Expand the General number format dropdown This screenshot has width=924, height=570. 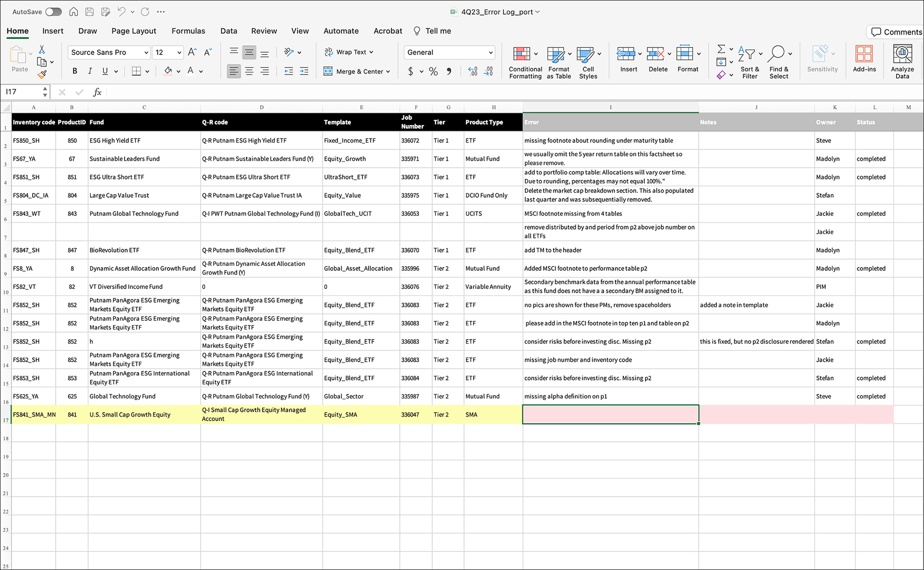(x=490, y=53)
